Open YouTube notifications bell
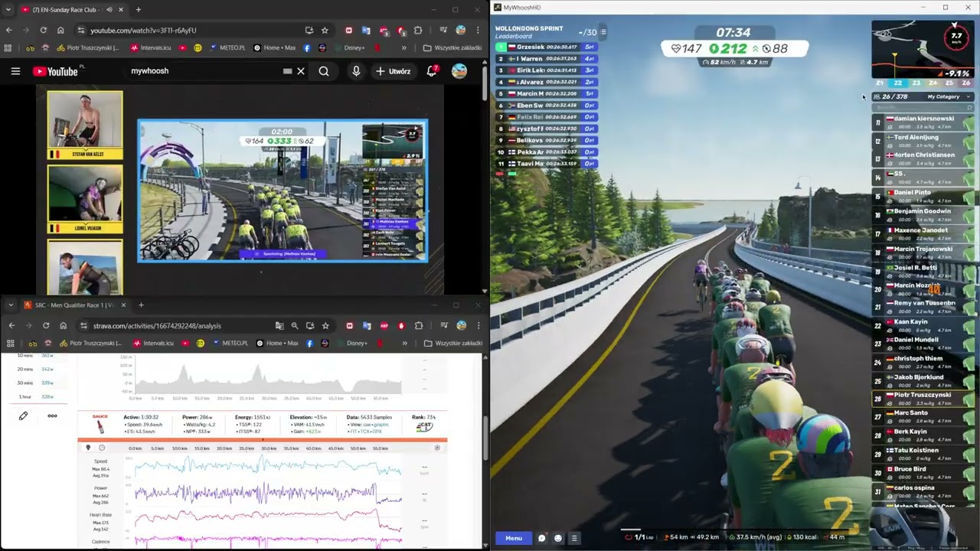This screenshot has width=980, height=551. (x=432, y=71)
